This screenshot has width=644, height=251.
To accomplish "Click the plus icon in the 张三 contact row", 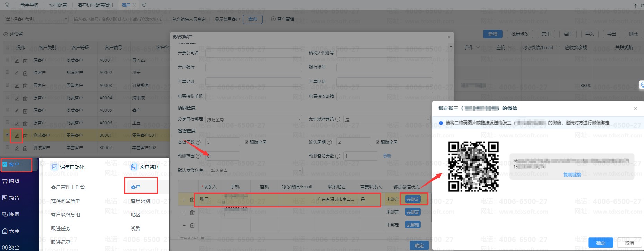I will (184, 200).
